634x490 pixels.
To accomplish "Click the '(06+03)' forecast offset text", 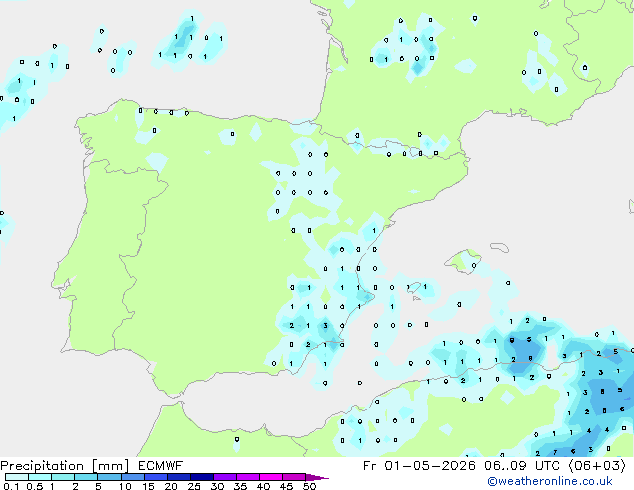I will (597, 465).
